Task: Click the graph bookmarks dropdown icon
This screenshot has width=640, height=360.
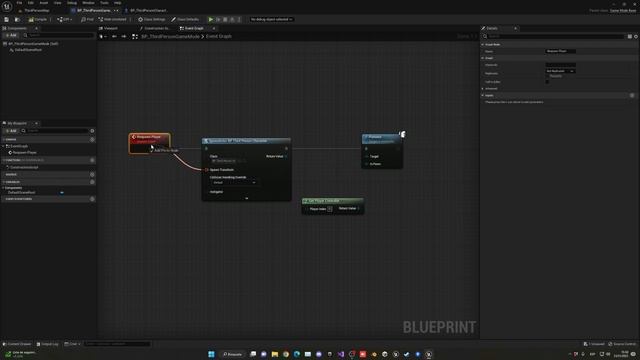Action: point(103,36)
